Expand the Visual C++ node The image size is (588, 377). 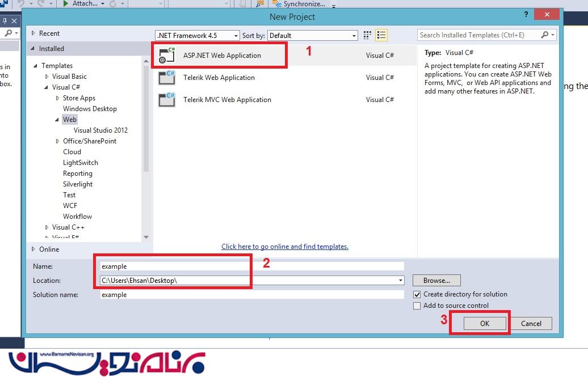(47, 227)
